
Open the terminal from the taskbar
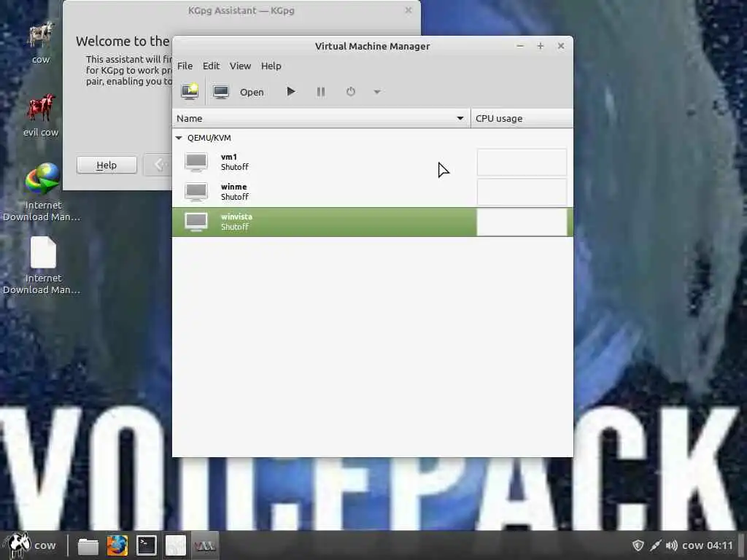(x=146, y=545)
